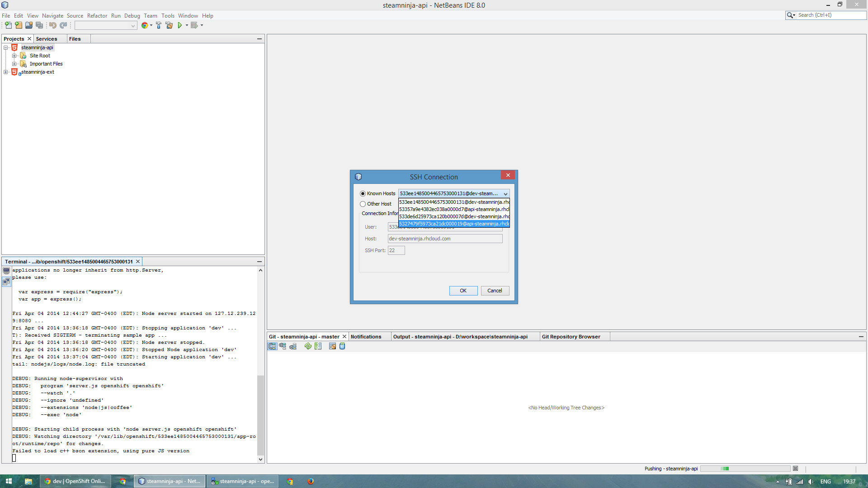Click the New File toolbar icon
868x488 pixels.
(8, 25)
